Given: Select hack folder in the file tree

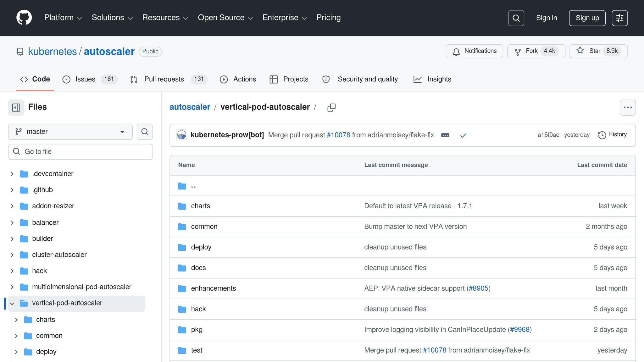Looking at the screenshot, I should (x=39, y=271).
